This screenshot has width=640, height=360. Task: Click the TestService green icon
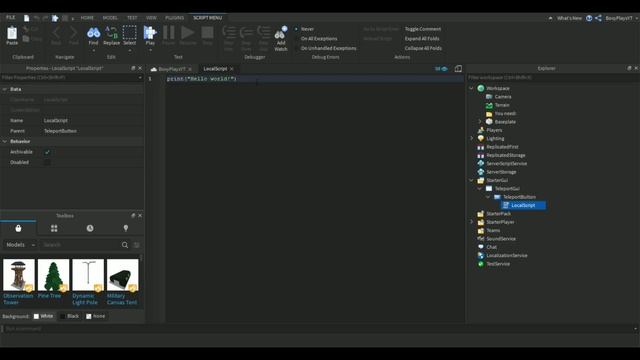tap(481, 264)
